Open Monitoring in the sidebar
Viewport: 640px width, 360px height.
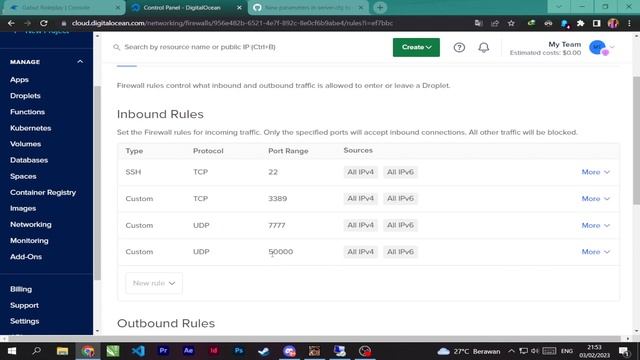pyautogui.click(x=29, y=240)
